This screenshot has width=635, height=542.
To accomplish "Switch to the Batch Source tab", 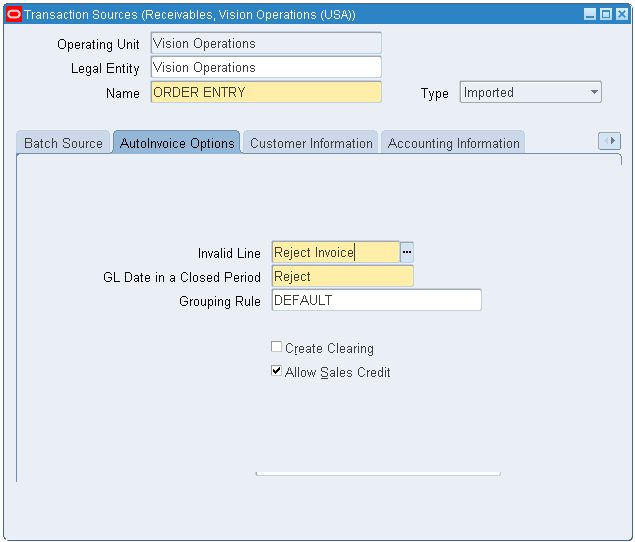I will [63, 143].
